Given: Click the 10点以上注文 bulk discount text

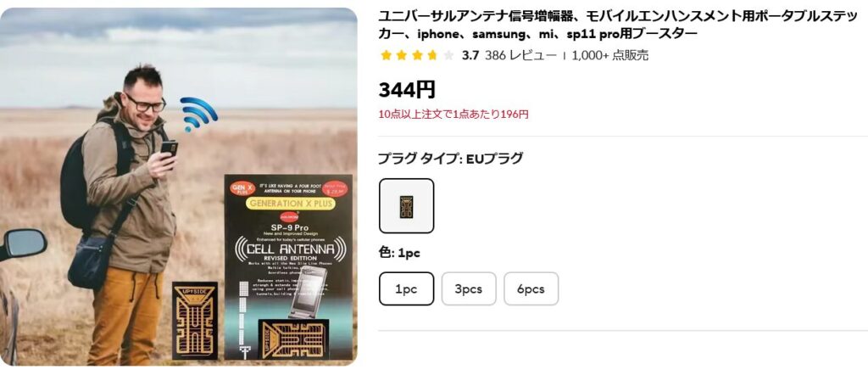Looking at the screenshot, I should point(453,115).
